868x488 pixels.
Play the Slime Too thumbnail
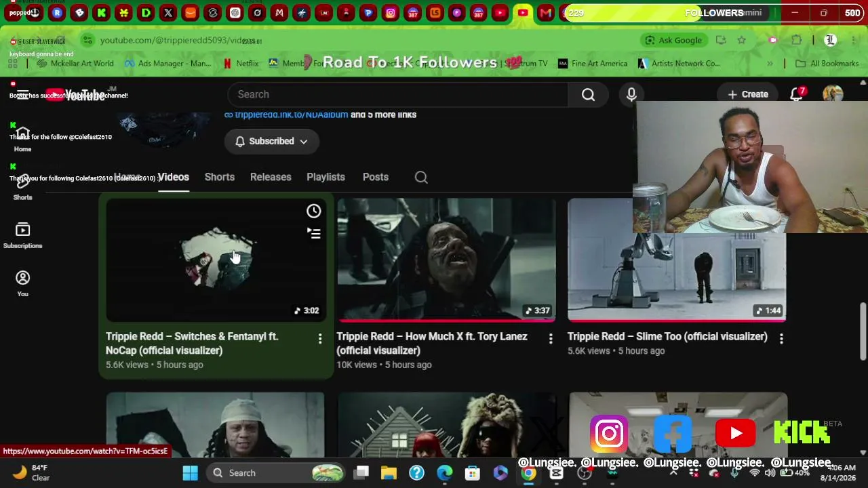pyautogui.click(x=677, y=259)
